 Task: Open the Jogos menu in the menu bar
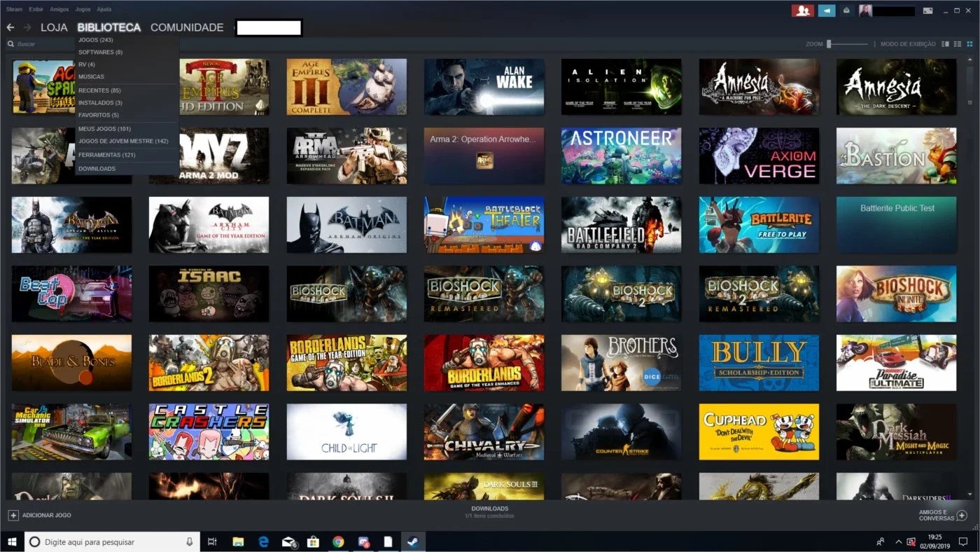coord(83,10)
